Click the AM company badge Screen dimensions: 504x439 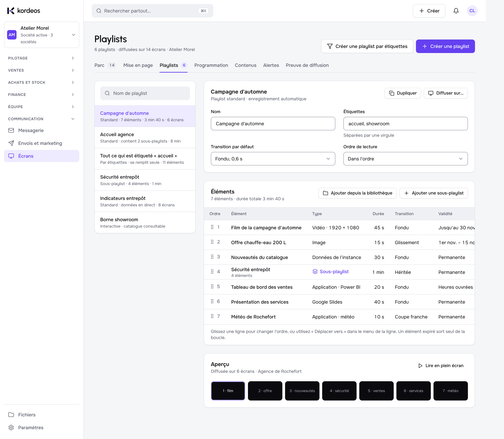coord(12,35)
